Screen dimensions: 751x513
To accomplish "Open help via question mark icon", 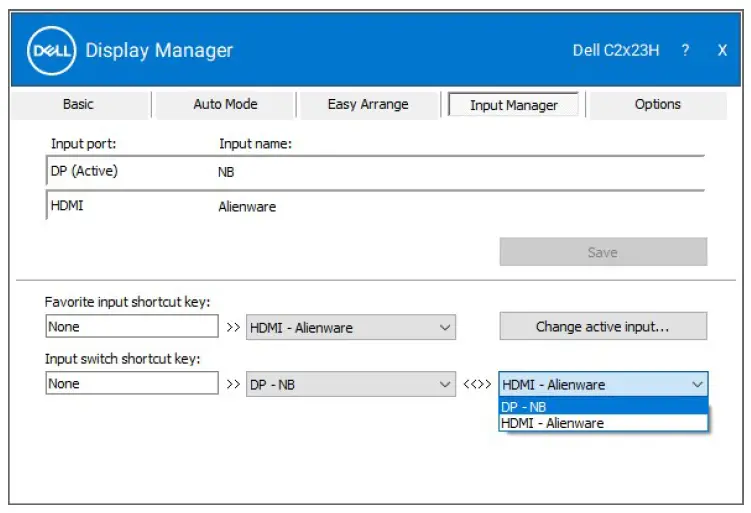I will (x=685, y=50).
